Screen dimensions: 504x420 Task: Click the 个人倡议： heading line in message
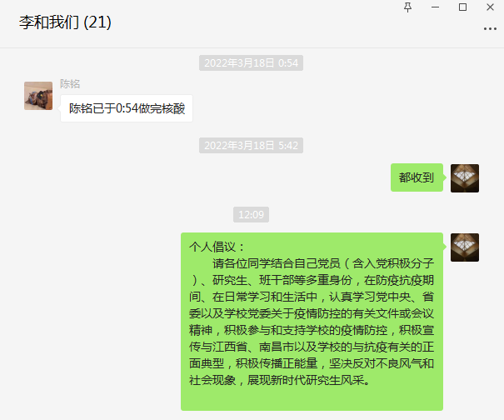pos(217,247)
